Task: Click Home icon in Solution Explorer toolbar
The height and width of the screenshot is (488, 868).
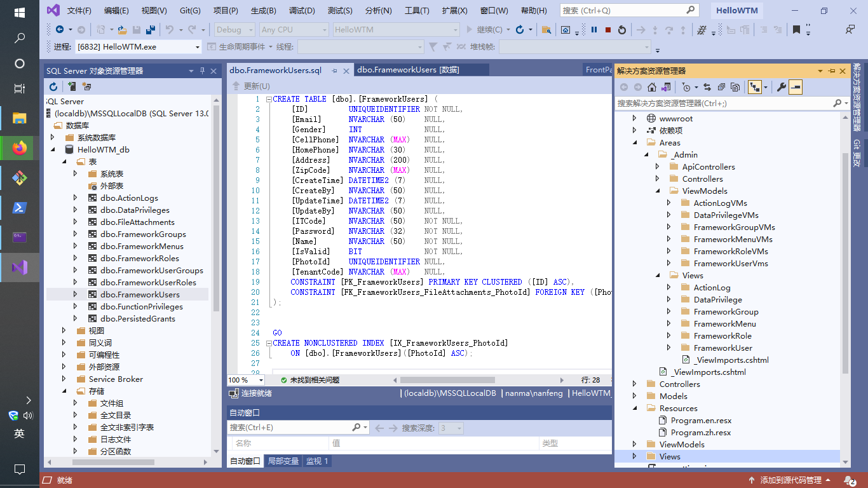Action: 652,87
